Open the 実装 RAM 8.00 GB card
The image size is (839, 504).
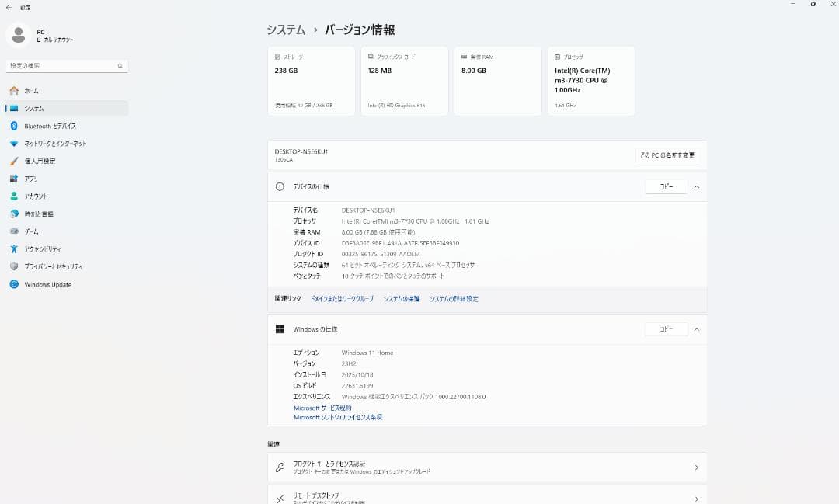point(498,81)
